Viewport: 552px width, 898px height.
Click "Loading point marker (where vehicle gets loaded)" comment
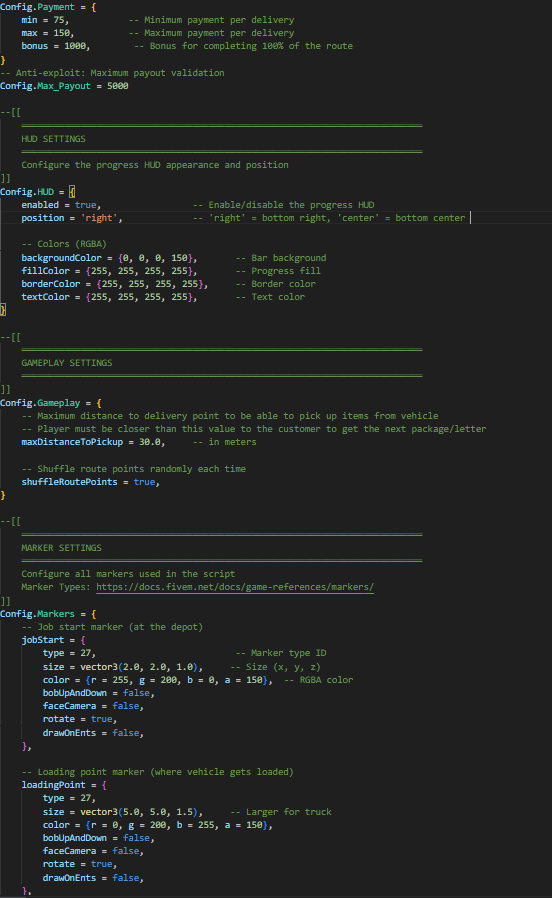[157, 772]
